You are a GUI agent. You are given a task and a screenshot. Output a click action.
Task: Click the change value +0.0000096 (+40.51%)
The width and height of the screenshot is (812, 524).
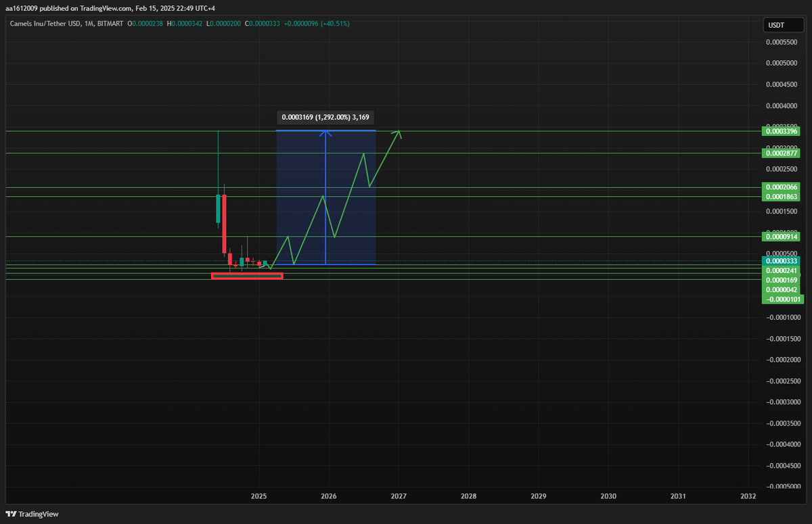317,23
